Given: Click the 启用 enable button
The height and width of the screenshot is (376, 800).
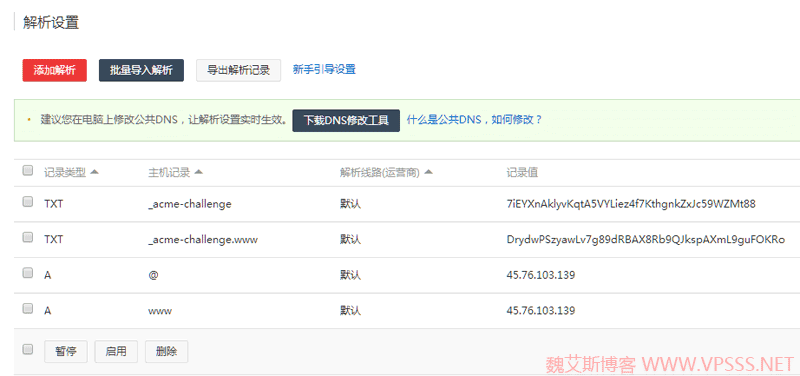Looking at the screenshot, I should [x=116, y=352].
